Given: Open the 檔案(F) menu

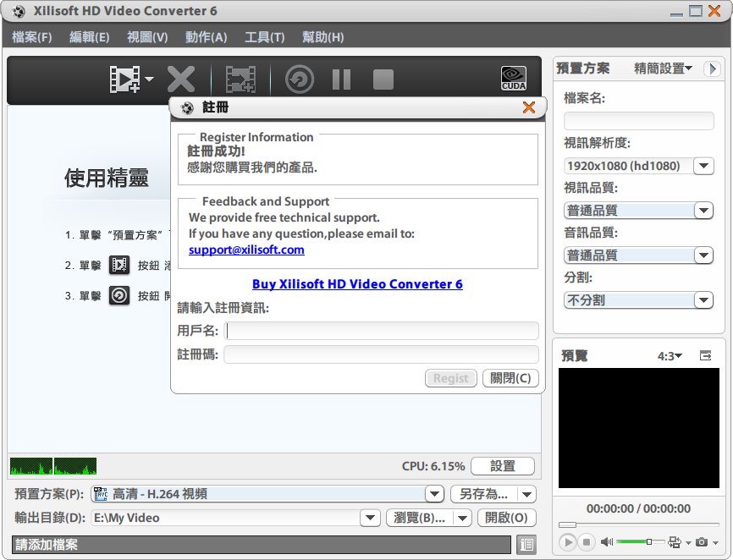Looking at the screenshot, I should click(x=32, y=37).
